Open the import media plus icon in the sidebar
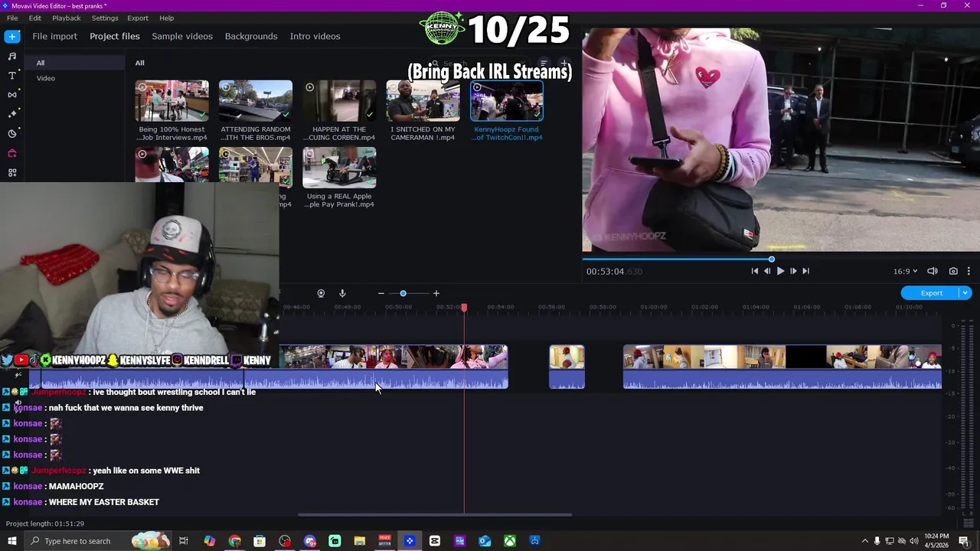This screenshot has width=980, height=551. tap(12, 36)
